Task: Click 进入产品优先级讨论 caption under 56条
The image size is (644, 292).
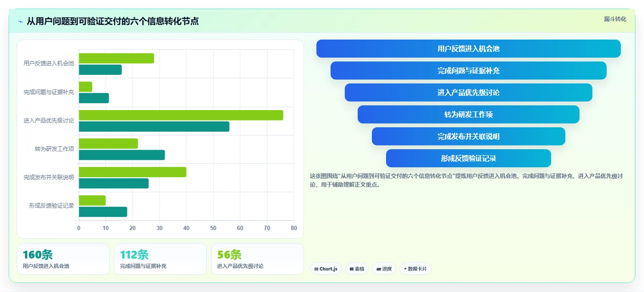Action: click(240, 266)
